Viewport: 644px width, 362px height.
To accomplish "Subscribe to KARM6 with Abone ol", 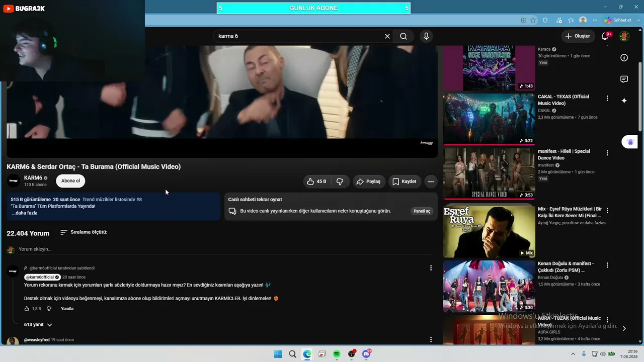I will coord(70,181).
